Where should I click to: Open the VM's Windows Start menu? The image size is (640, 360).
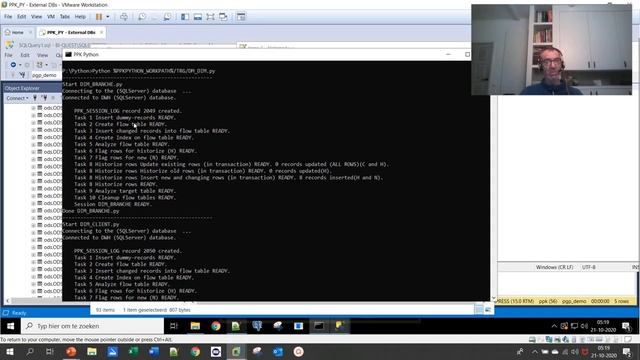click(x=11, y=326)
